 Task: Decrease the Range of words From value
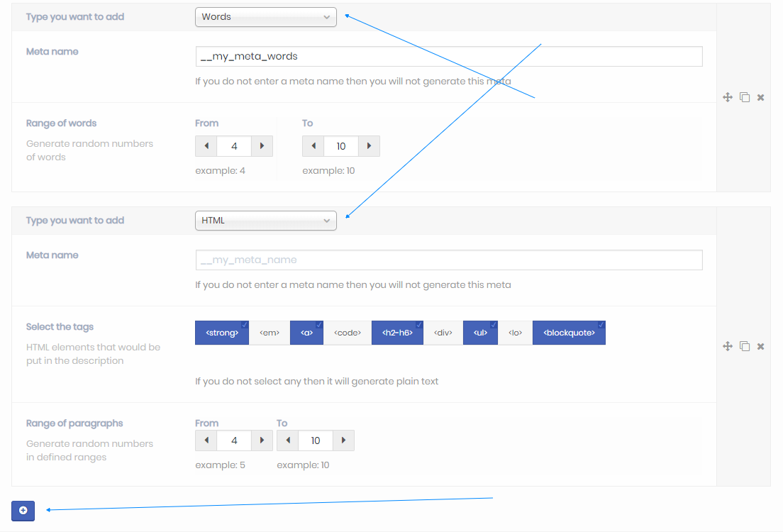pyautogui.click(x=206, y=146)
